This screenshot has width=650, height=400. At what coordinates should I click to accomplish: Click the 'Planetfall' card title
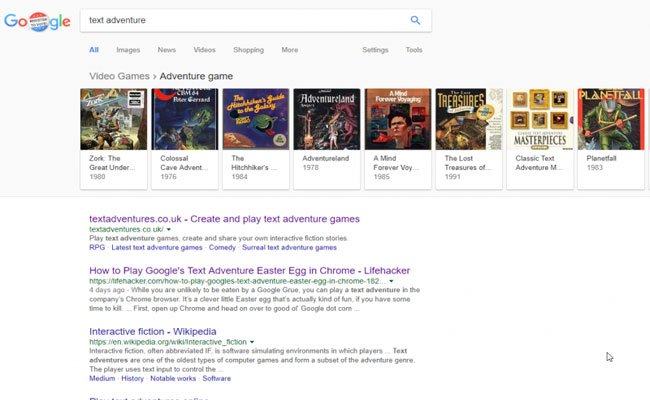[x=601, y=158]
